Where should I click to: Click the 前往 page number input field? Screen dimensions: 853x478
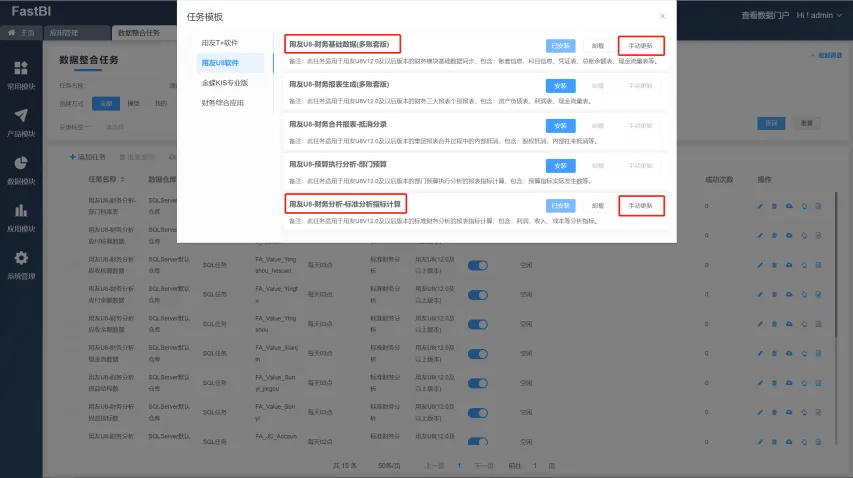tap(535, 466)
